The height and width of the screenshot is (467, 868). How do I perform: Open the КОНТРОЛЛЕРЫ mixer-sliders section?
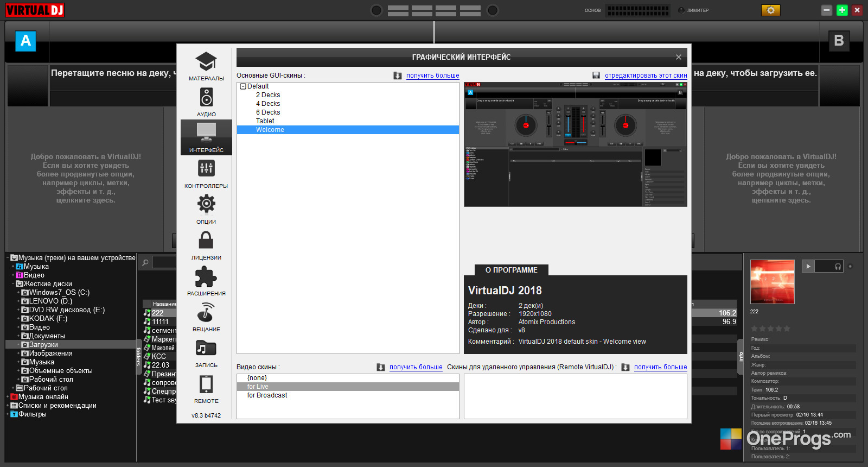point(206,173)
